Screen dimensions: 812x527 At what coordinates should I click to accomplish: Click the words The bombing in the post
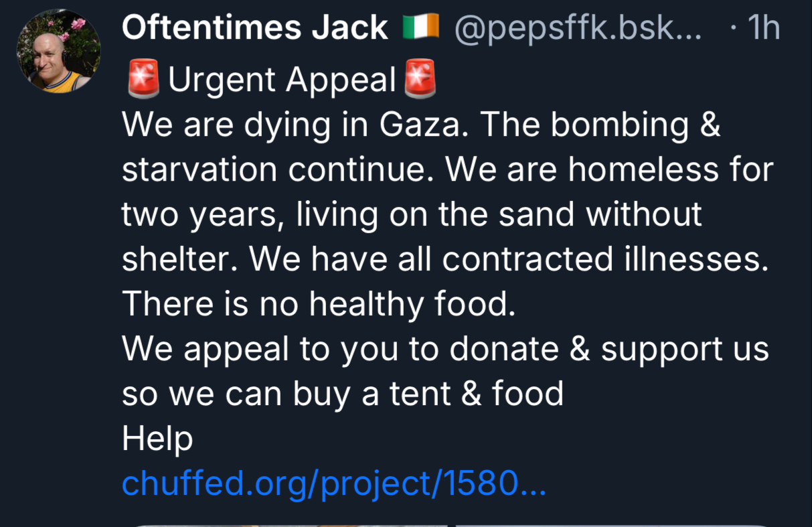pos(589,125)
